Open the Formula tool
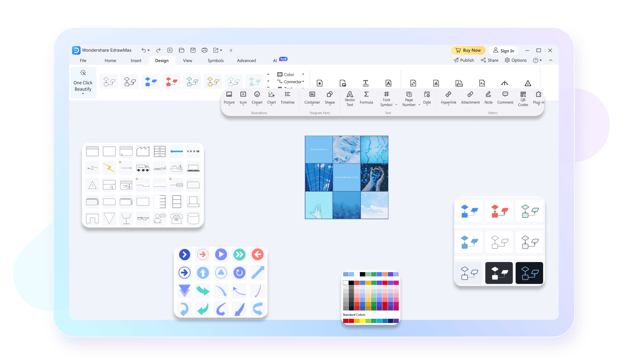 point(366,98)
